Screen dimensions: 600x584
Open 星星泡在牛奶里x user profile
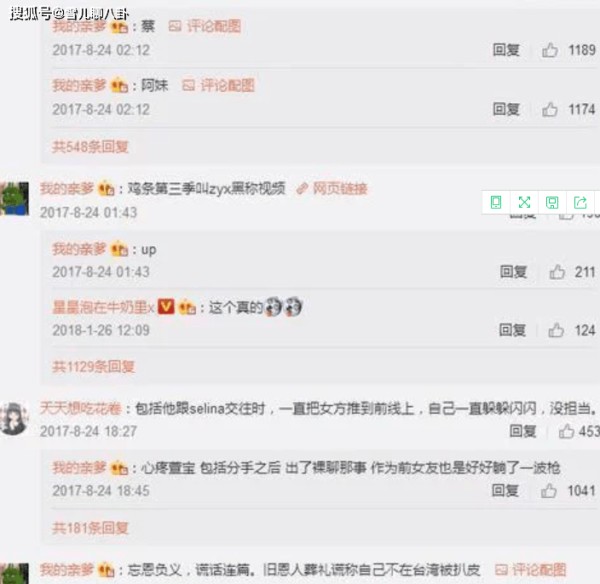click(103, 307)
